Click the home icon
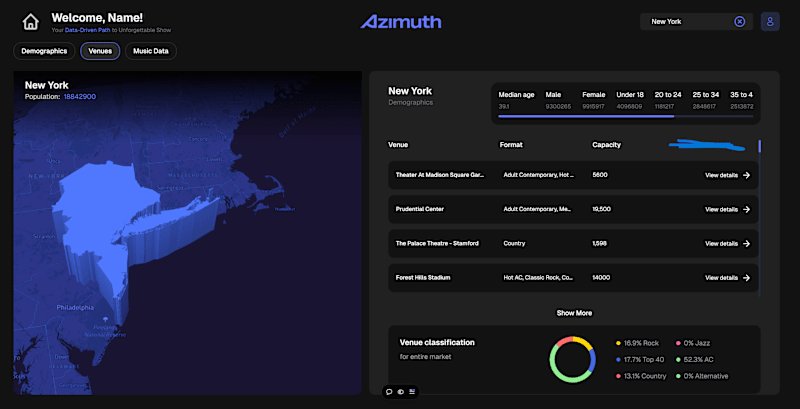Viewport: 800px width, 409px height. pyautogui.click(x=30, y=22)
